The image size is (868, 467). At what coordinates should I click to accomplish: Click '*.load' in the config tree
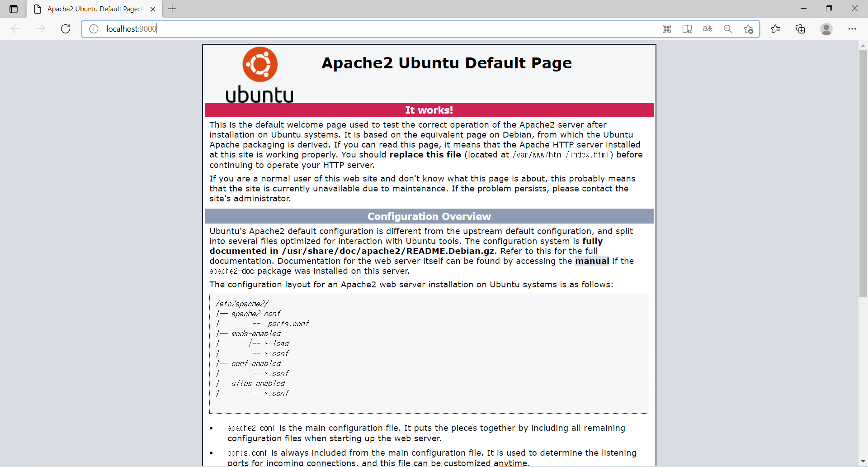(277, 343)
